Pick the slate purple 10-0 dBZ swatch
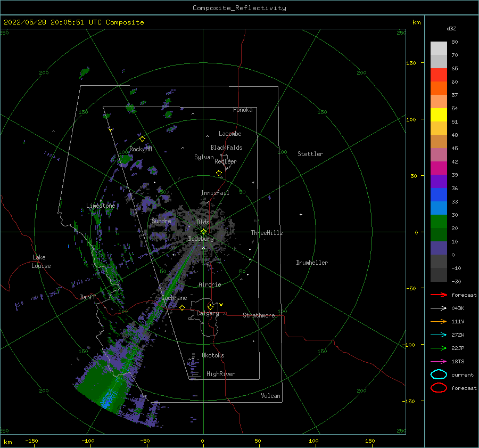 click(439, 248)
